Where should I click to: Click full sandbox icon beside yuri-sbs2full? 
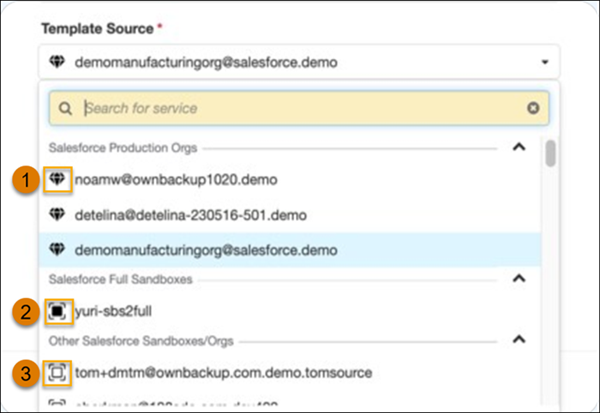point(57,311)
